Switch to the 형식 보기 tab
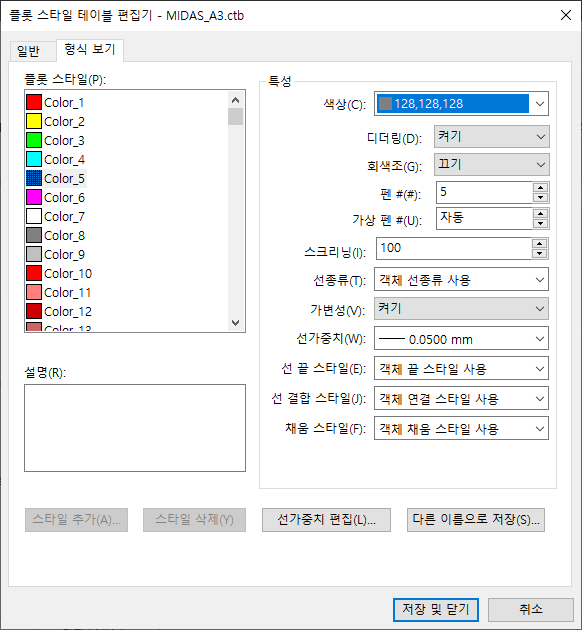This screenshot has height=630, width=582. point(90,50)
